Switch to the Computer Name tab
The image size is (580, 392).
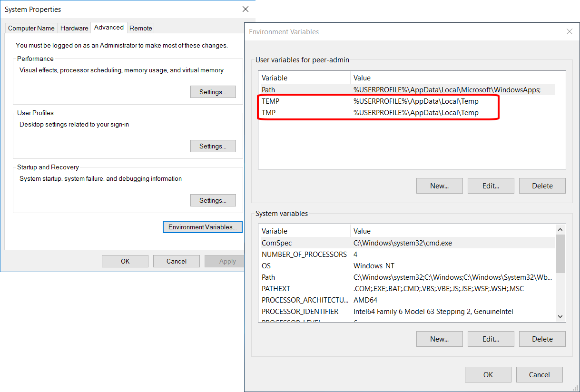point(31,28)
